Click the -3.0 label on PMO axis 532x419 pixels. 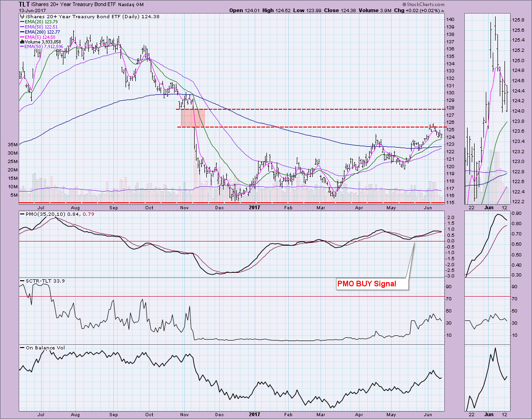(451, 276)
